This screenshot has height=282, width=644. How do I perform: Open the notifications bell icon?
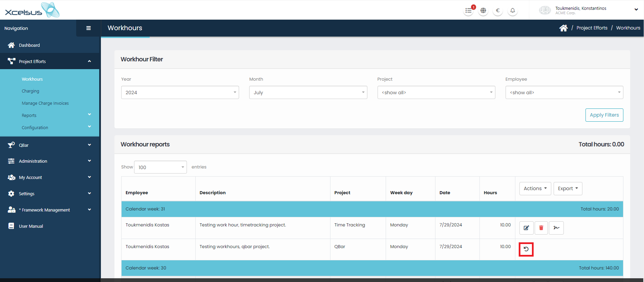coord(513,11)
